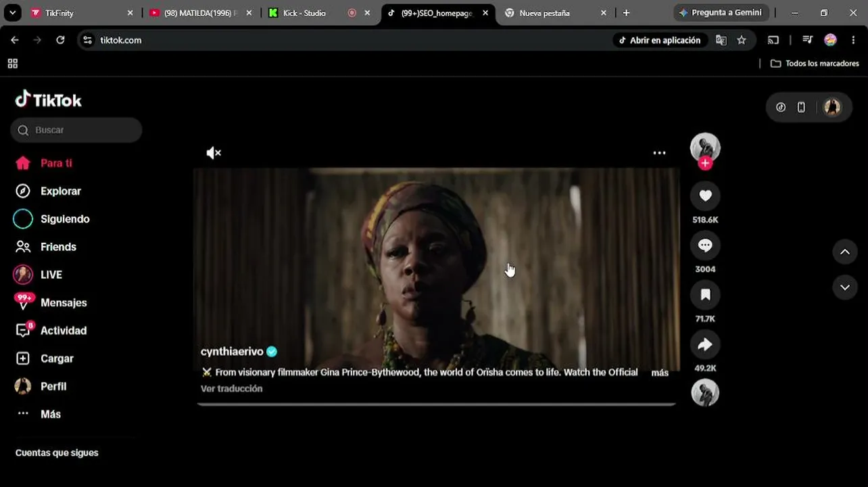The image size is (868, 487).
Task: Click the Pregunta a Gemini button
Action: [x=720, y=13]
